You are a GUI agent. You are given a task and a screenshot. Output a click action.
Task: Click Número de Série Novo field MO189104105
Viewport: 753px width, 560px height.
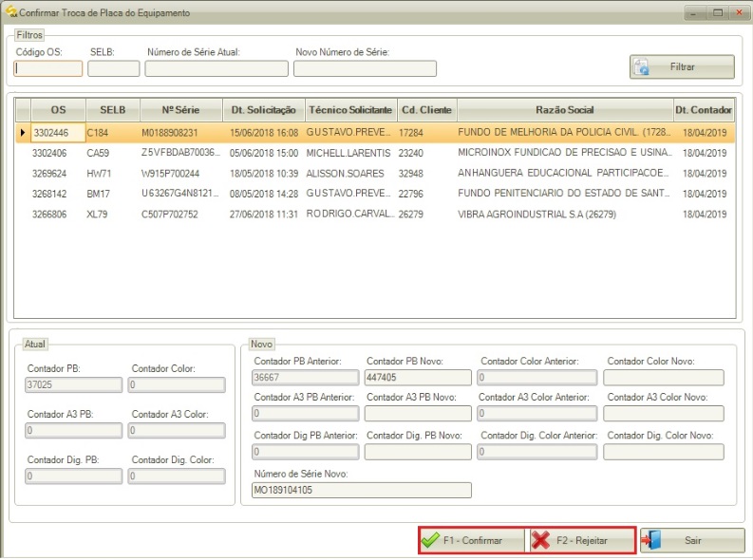362,491
